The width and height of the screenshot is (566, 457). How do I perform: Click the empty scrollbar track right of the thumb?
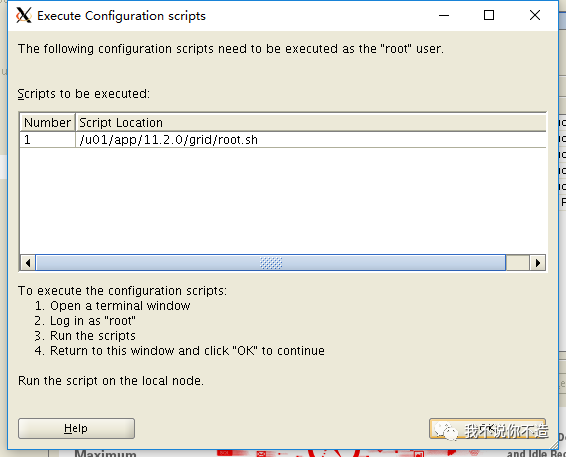click(x=518, y=263)
